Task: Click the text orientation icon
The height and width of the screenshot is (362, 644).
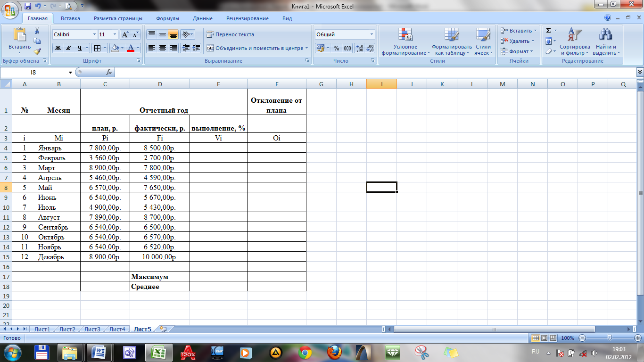Action: point(186,34)
